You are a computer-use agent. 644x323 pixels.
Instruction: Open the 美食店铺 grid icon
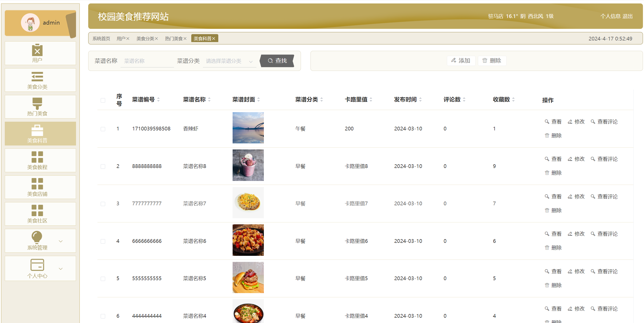tap(37, 184)
